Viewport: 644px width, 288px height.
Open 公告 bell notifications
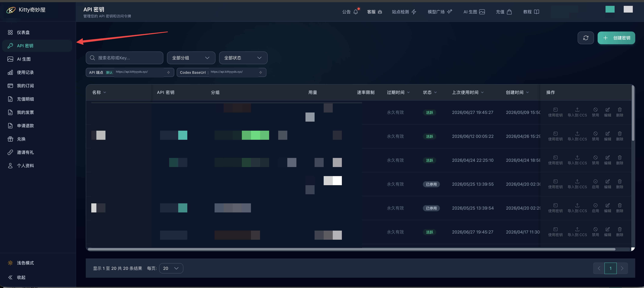coord(350,12)
